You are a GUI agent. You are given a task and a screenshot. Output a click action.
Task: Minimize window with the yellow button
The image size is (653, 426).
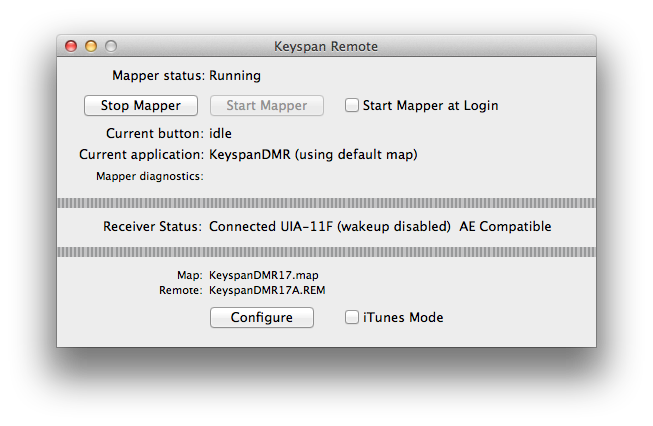pos(91,46)
